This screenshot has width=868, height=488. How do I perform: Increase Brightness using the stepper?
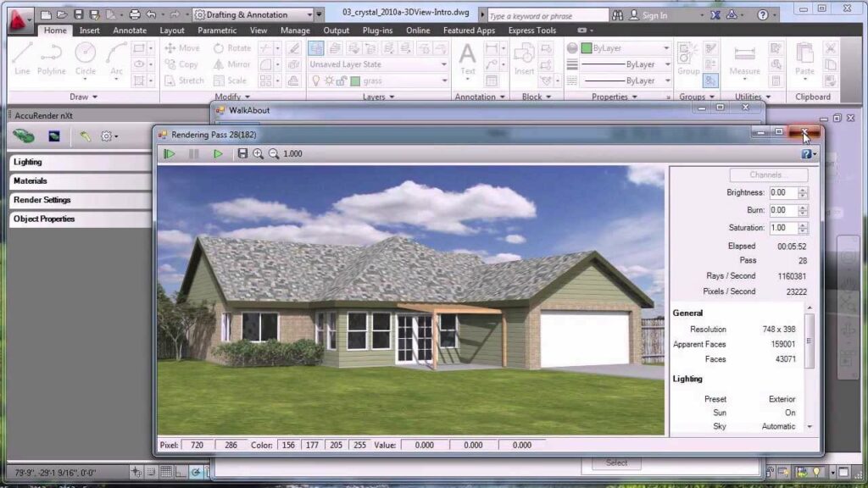coord(803,189)
